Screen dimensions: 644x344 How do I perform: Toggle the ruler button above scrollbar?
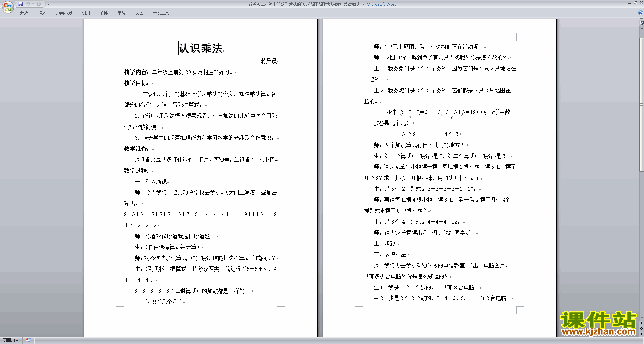(642, 23)
